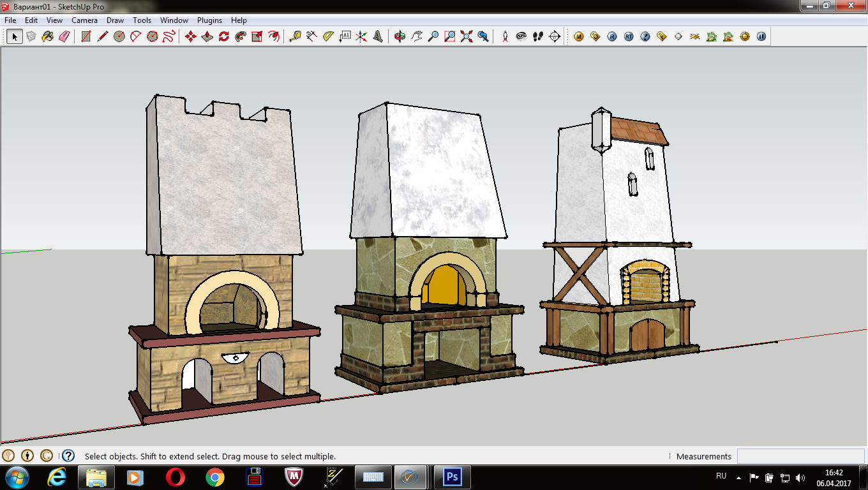Click the RU language indicator in taskbar
The height and width of the screenshot is (490, 868).
tap(721, 477)
